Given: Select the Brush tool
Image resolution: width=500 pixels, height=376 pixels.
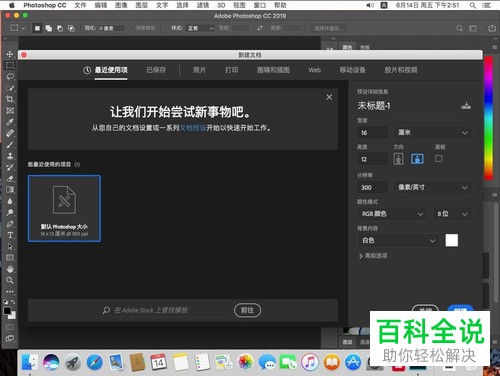Looking at the screenshot, I should 10,144.
